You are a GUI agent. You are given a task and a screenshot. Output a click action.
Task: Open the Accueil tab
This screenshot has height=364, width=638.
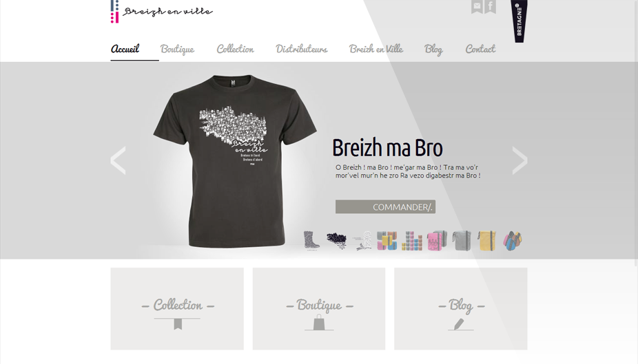(x=125, y=49)
